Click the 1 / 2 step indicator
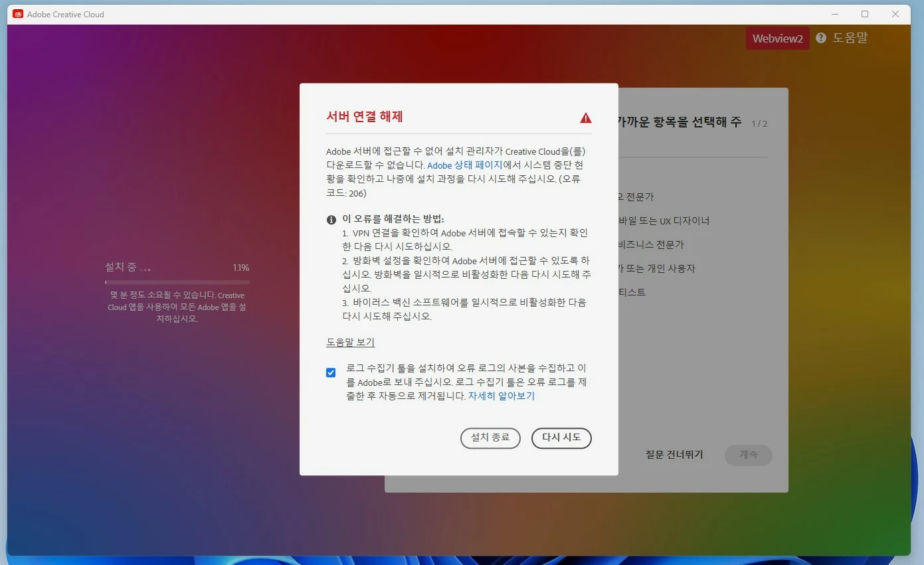Viewport: 924px width, 565px height. pos(759,124)
